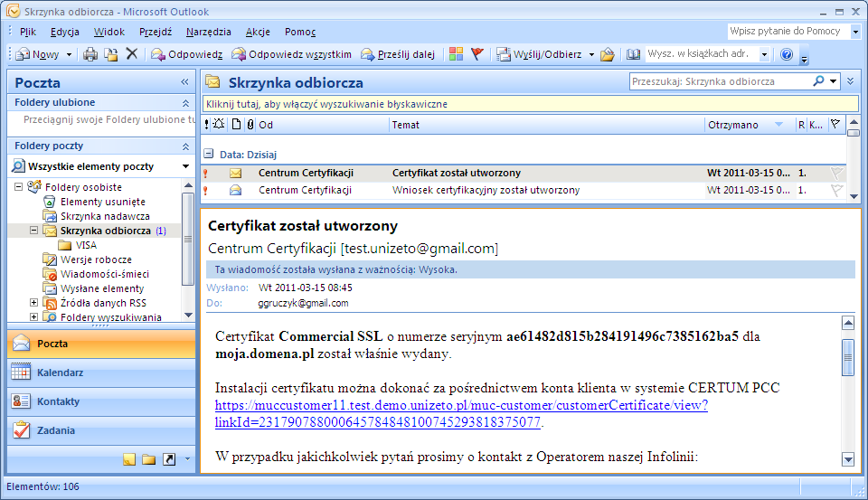Open the address book search dropdown arrow
868x500 pixels.
pyautogui.click(x=765, y=54)
